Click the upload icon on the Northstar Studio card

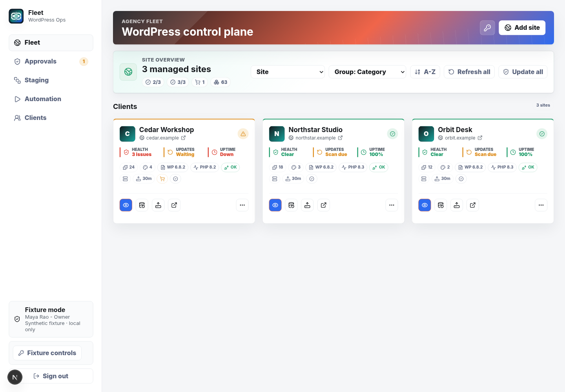pos(307,205)
